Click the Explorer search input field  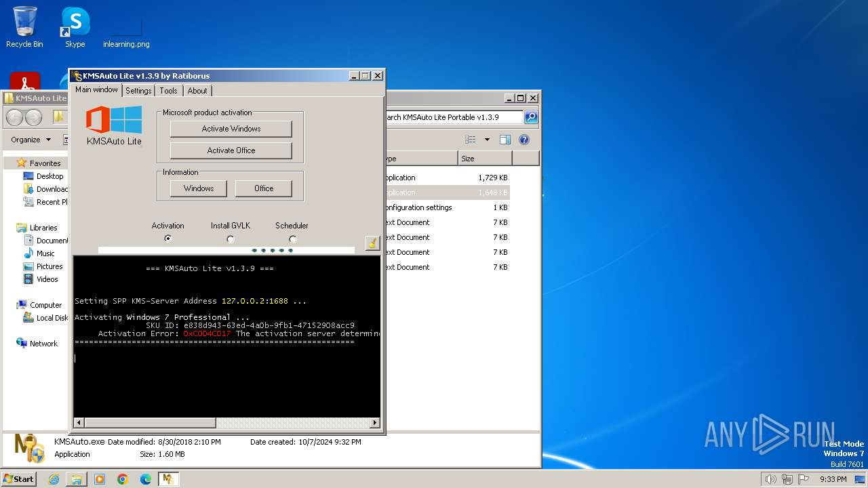click(454, 117)
